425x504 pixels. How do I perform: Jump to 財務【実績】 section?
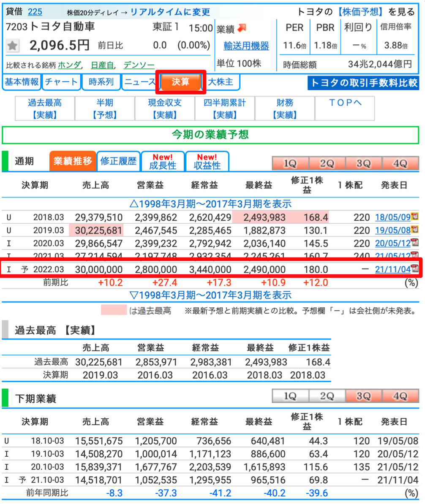285,108
